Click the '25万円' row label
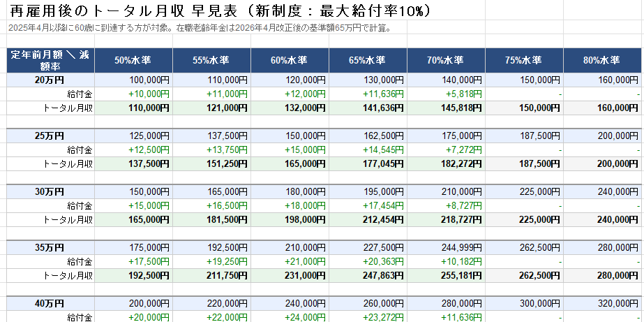The width and height of the screenshot is (644, 322). pos(50,136)
